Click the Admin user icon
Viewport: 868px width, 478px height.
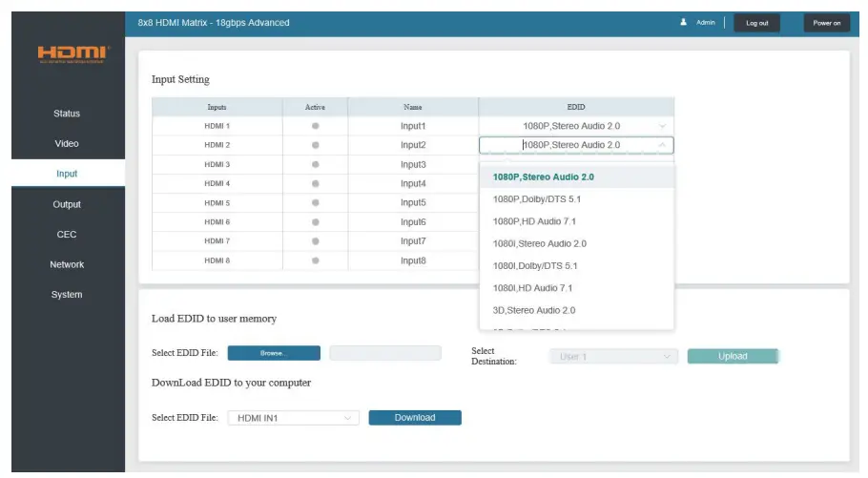[683, 22]
